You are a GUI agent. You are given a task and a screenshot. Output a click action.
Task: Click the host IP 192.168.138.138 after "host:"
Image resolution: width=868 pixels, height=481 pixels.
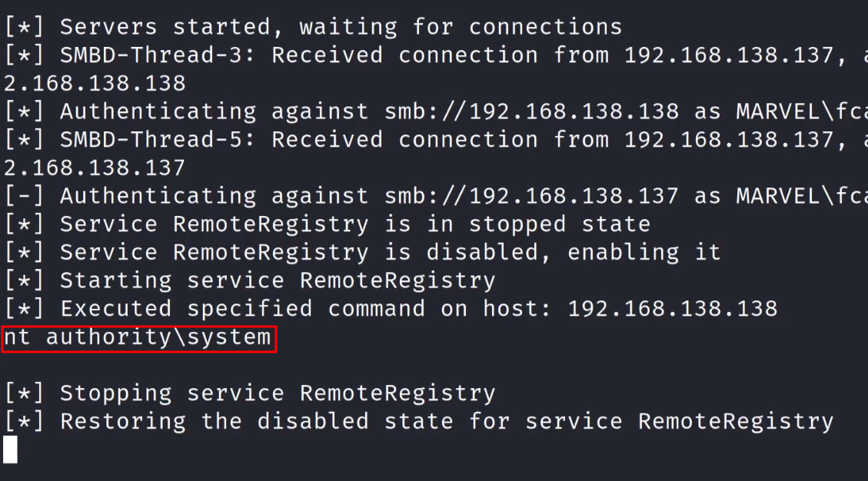click(673, 309)
